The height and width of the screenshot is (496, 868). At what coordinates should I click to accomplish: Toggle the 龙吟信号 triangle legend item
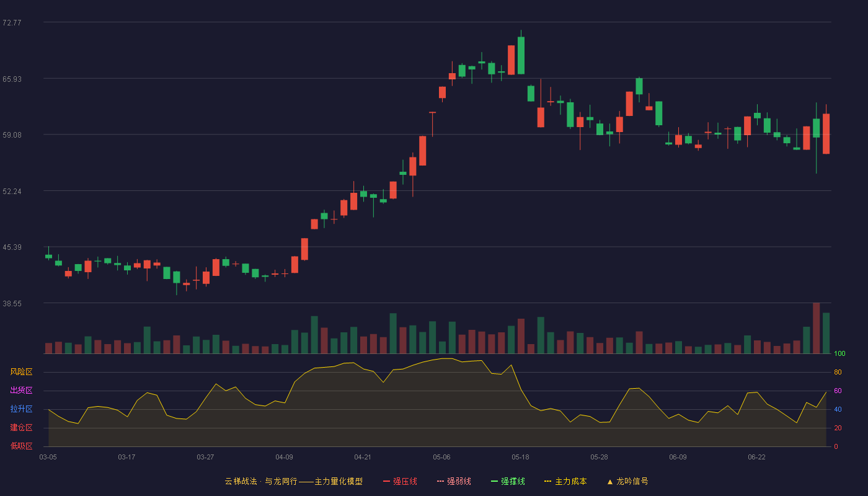point(627,481)
